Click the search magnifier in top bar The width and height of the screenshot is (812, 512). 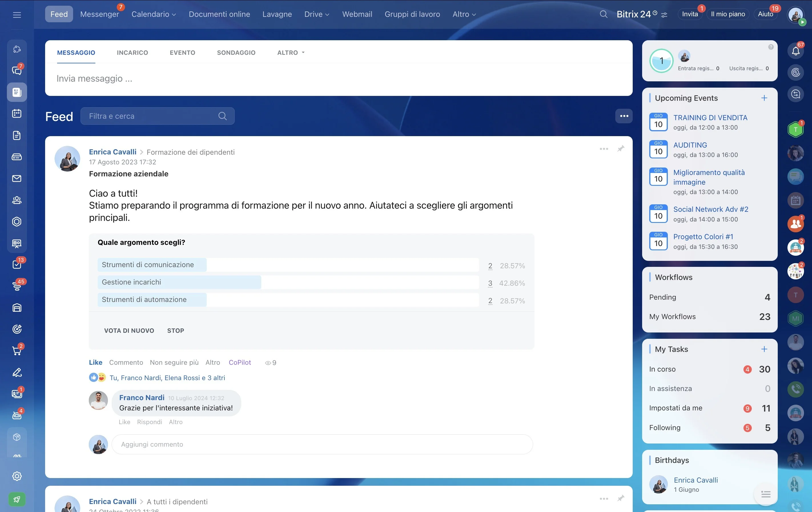click(603, 14)
